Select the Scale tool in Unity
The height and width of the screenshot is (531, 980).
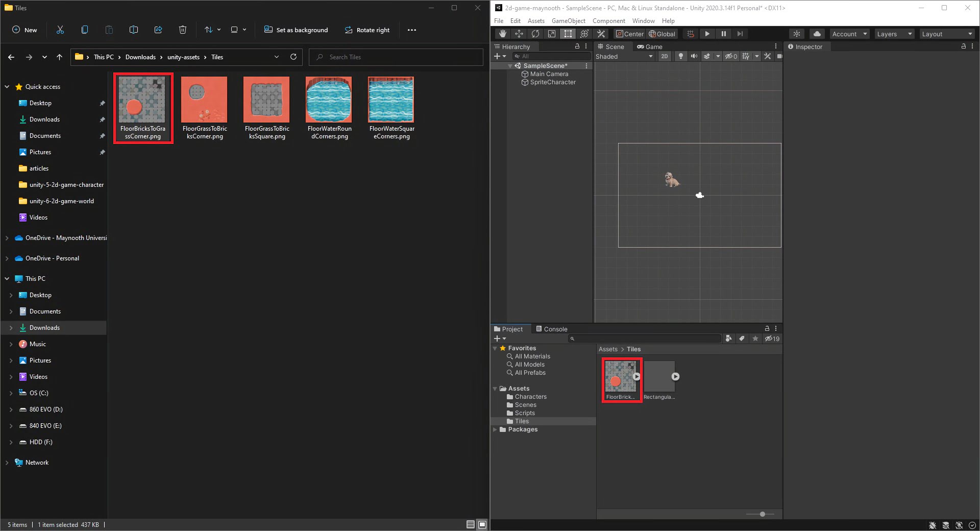tap(551, 34)
